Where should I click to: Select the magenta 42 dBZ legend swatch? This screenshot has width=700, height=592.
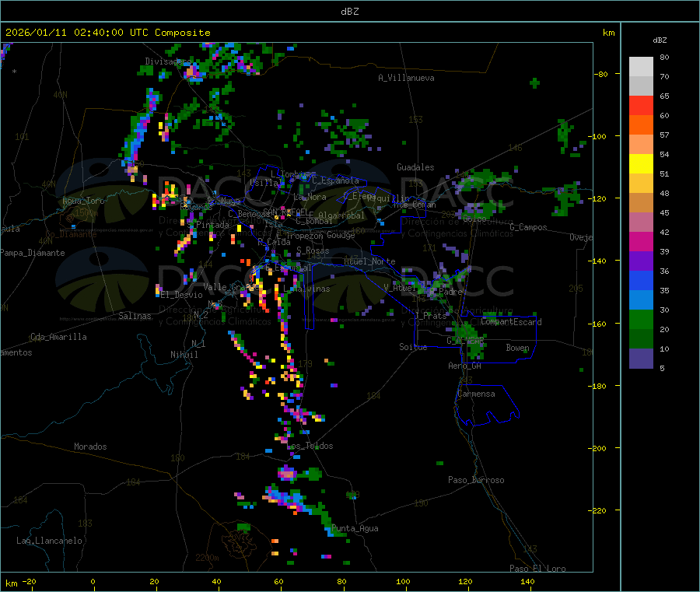pos(641,241)
